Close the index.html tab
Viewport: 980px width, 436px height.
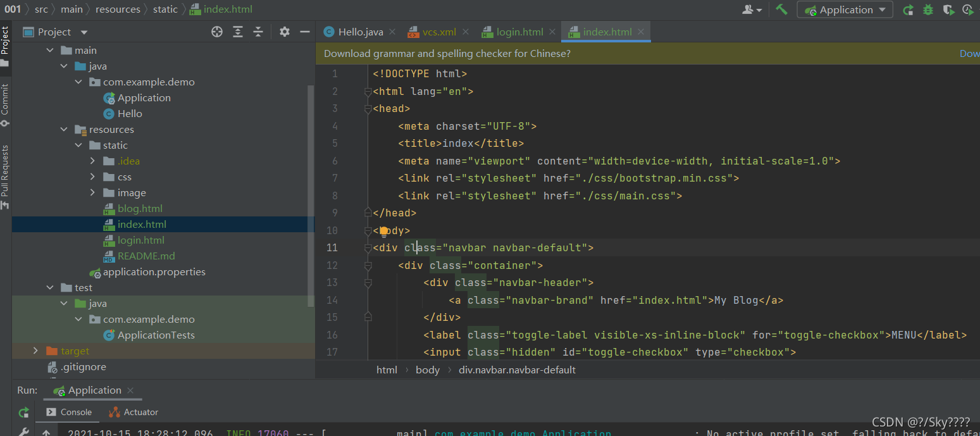(x=641, y=32)
